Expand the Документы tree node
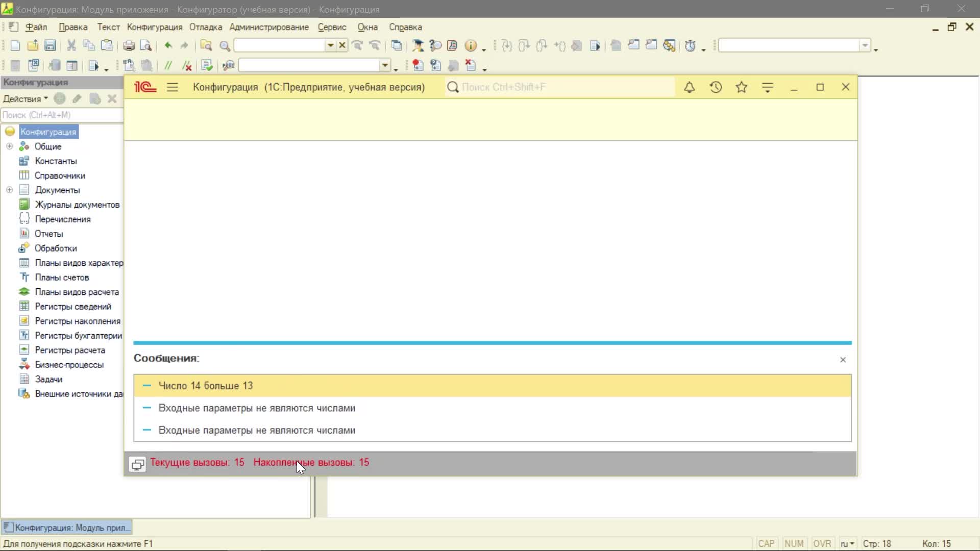Screen dimensions: 980x551 click(10, 190)
